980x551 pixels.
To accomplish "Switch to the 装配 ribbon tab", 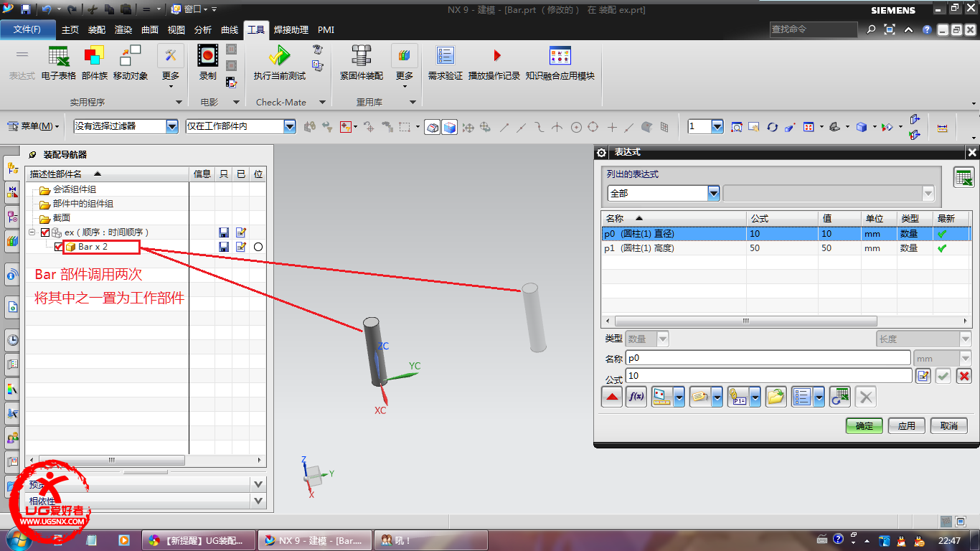I will (x=97, y=29).
